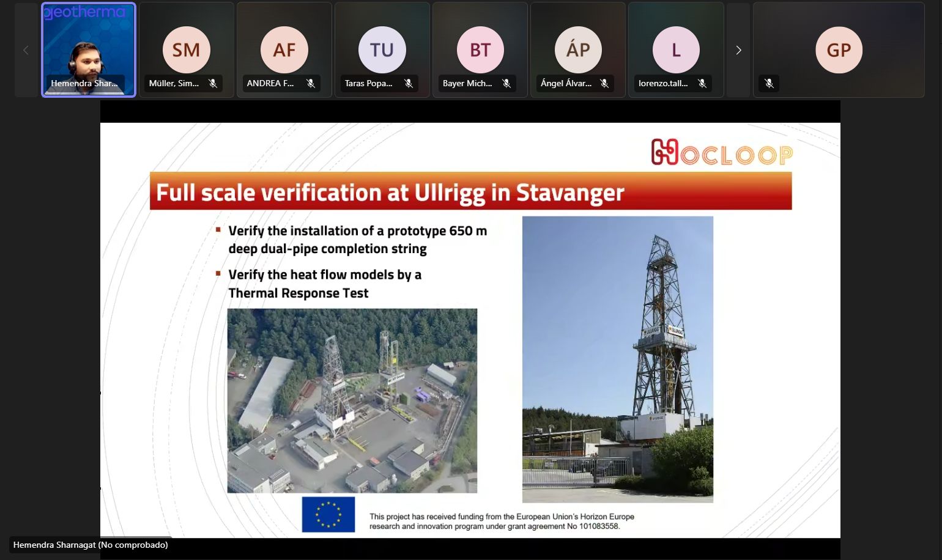This screenshot has height=560, width=942.
Task: Click the AF avatar circle
Action: click(x=284, y=50)
